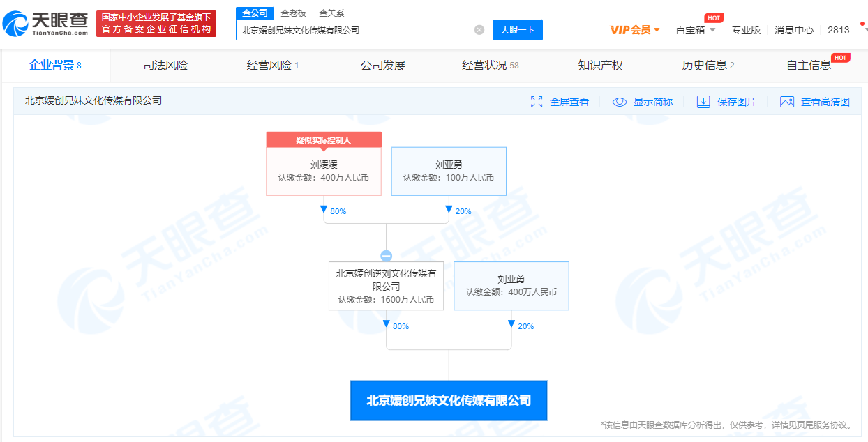Viewport: 868px width, 442px height.
Task: Click the view HD image icon
Action: point(787,102)
